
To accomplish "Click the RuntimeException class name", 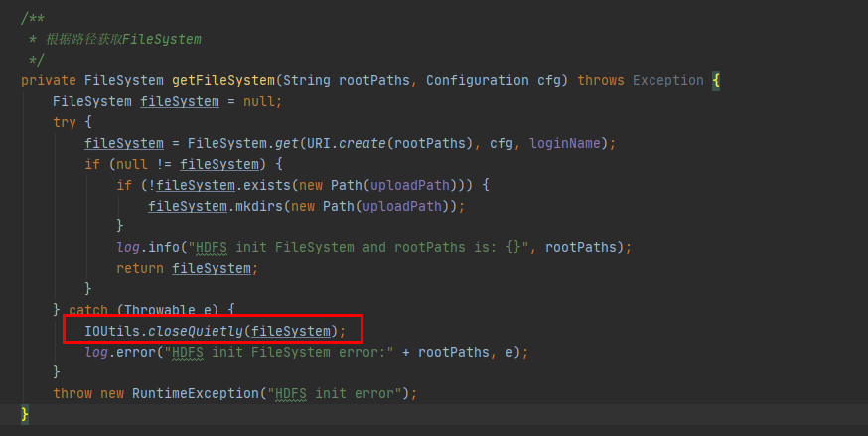I will [x=196, y=393].
